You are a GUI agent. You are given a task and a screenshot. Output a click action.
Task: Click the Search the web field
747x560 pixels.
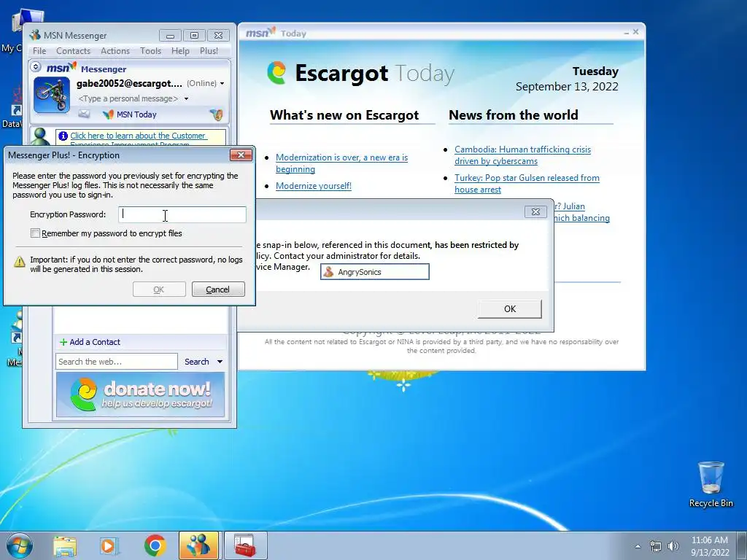point(117,362)
